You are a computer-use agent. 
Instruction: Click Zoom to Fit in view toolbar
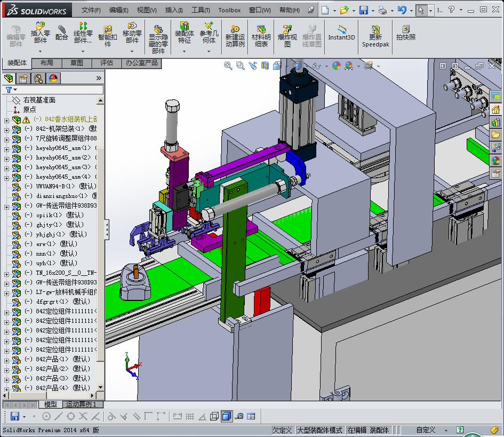[228, 66]
